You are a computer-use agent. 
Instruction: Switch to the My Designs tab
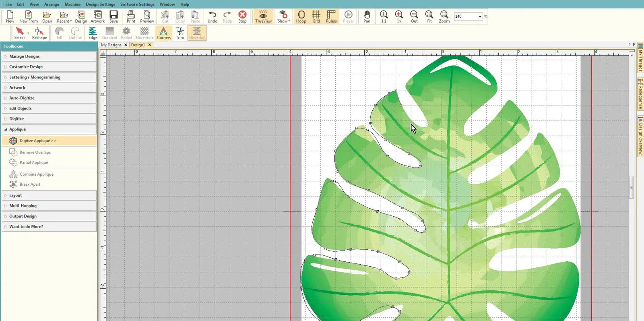(x=111, y=45)
